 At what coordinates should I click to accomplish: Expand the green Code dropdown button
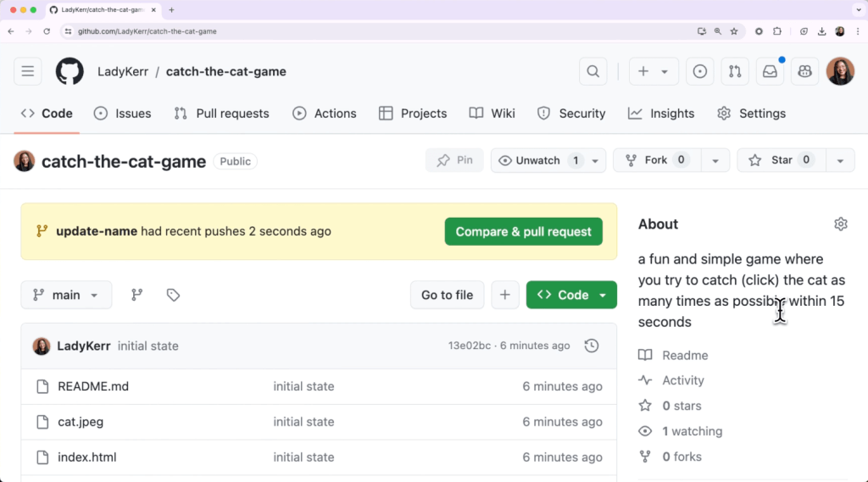571,295
